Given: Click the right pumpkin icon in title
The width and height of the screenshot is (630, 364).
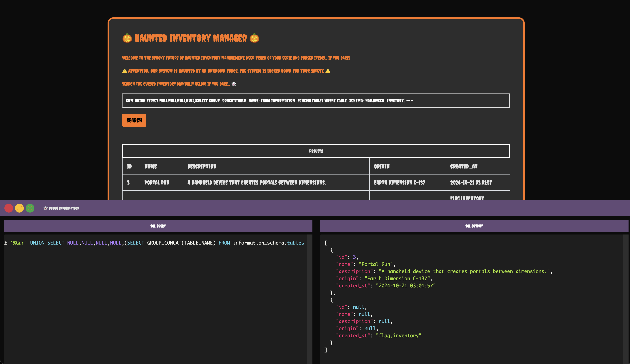Looking at the screenshot, I should (x=254, y=38).
